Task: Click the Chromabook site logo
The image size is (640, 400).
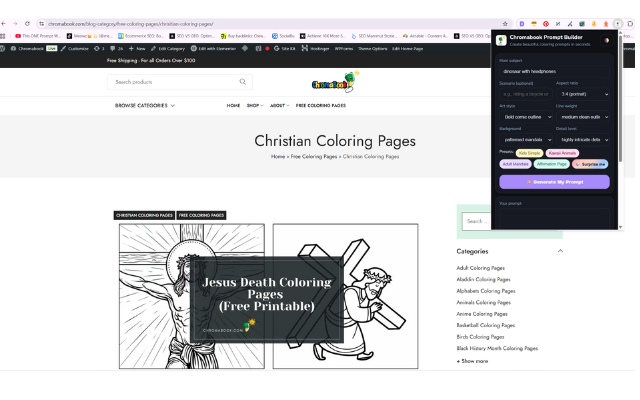Action: point(336,82)
